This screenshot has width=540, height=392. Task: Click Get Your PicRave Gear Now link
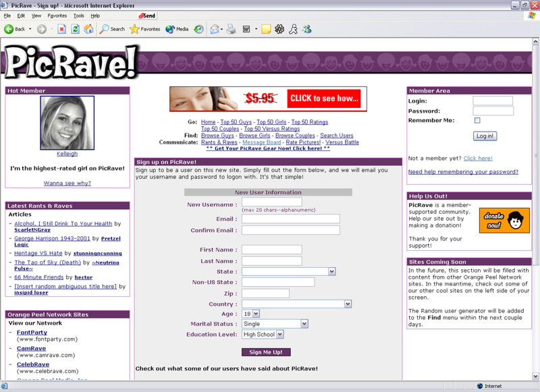(268, 148)
